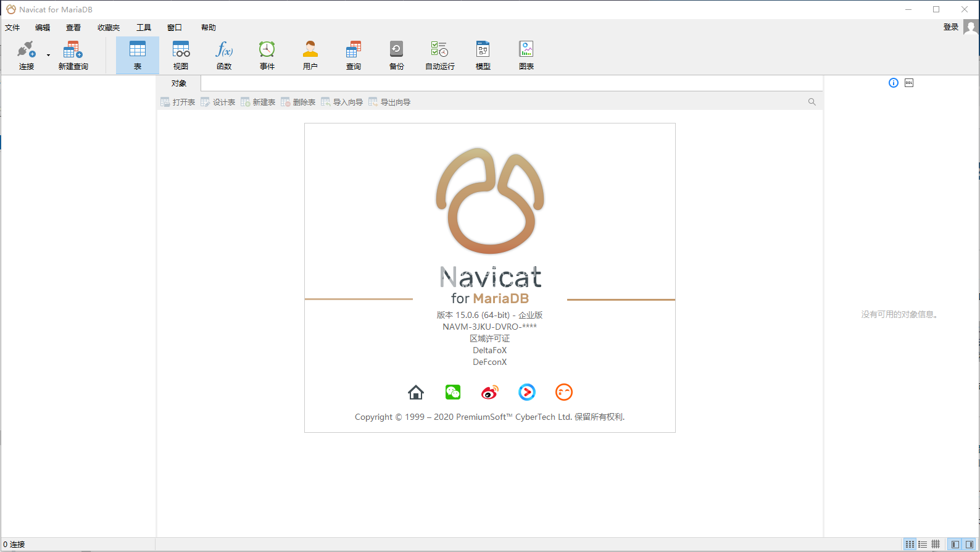The image size is (980, 552).
Task: Open the 收藏夹 favorites menu
Action: pyautogui.click(x=109, y=27)
